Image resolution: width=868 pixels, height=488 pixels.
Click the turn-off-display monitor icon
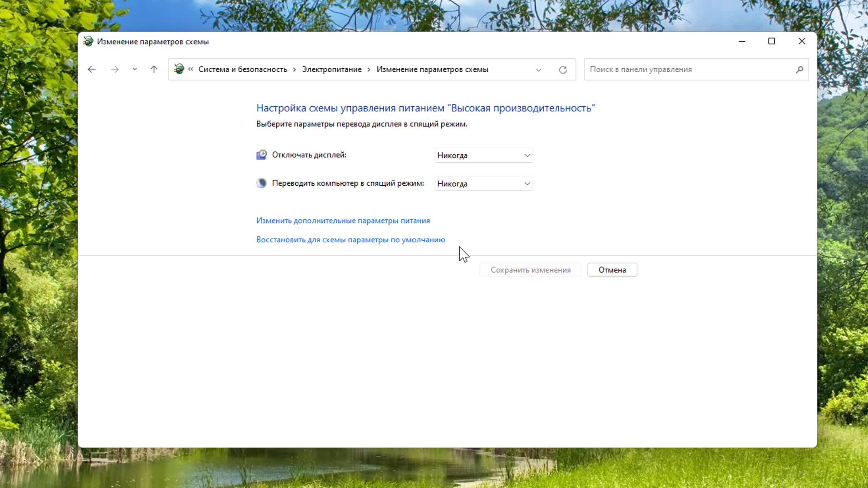click(x=261, y=155)
